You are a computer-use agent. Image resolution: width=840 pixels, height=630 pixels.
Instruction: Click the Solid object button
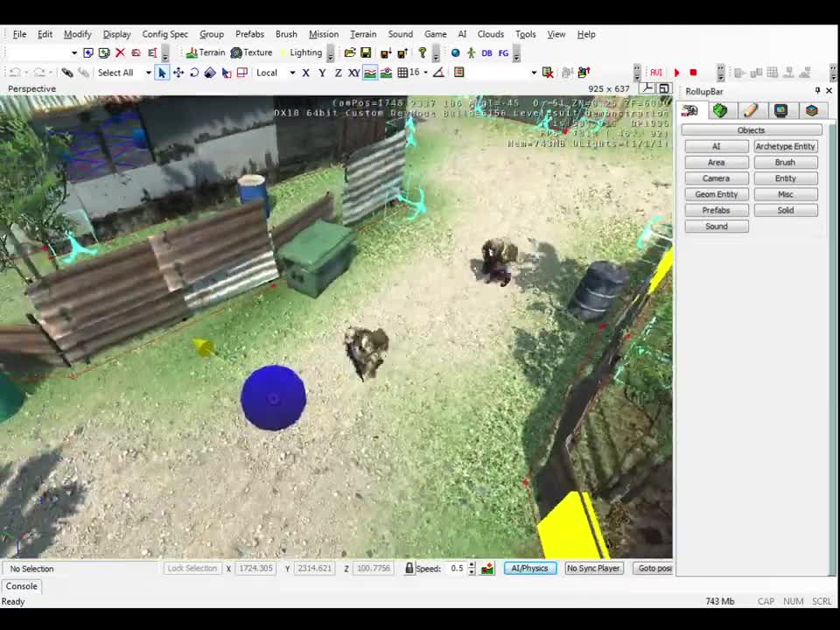point(786,210)
